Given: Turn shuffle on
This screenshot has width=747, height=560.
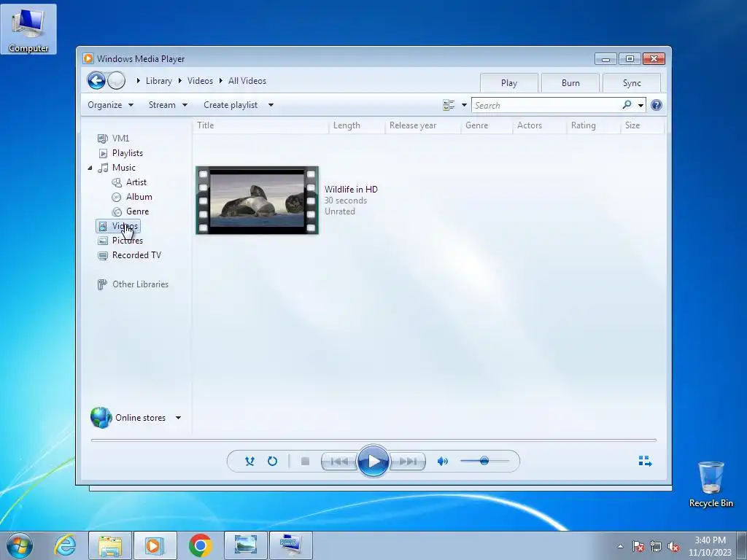Looking at the screenshot, I should pyautogui.click(x=249, y=461).
